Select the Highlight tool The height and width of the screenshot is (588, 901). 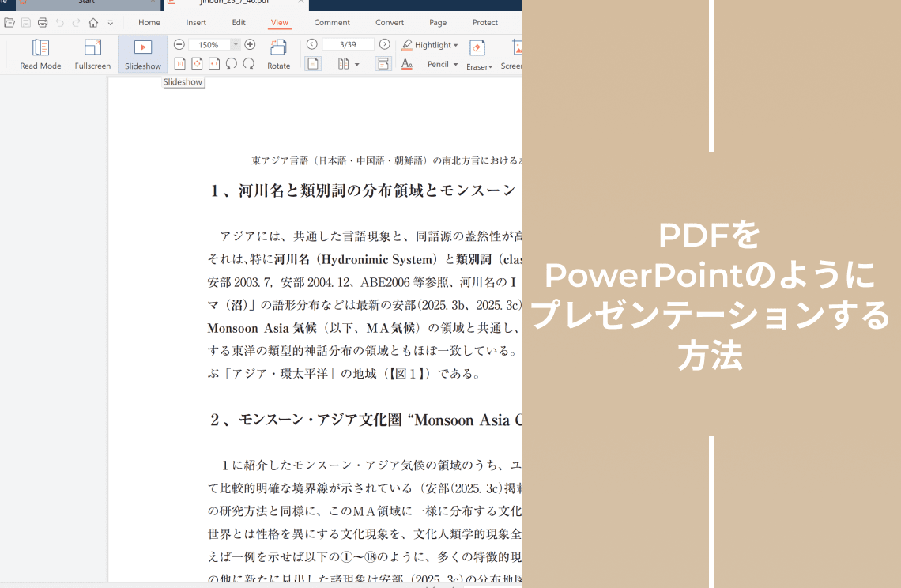431,44
